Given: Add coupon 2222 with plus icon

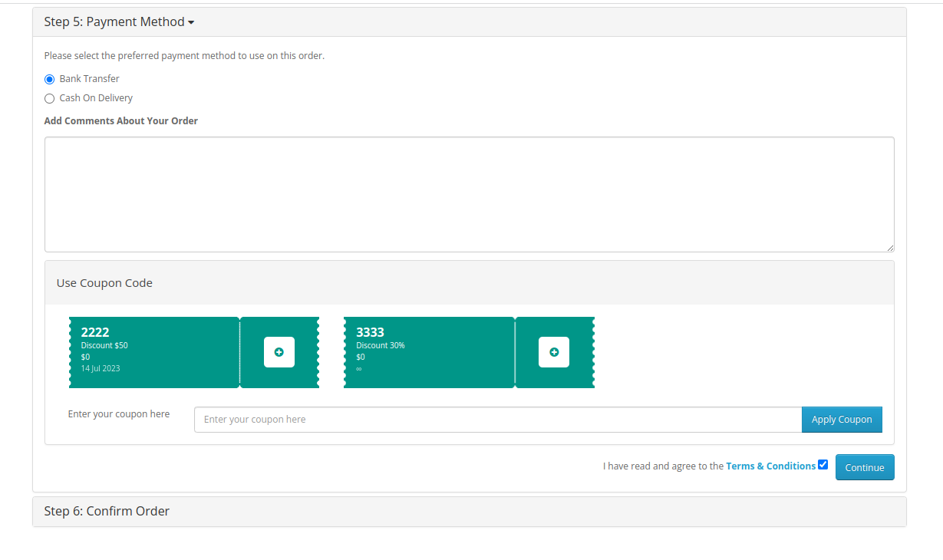Looking at the screenshot, I should click(279, 352).
